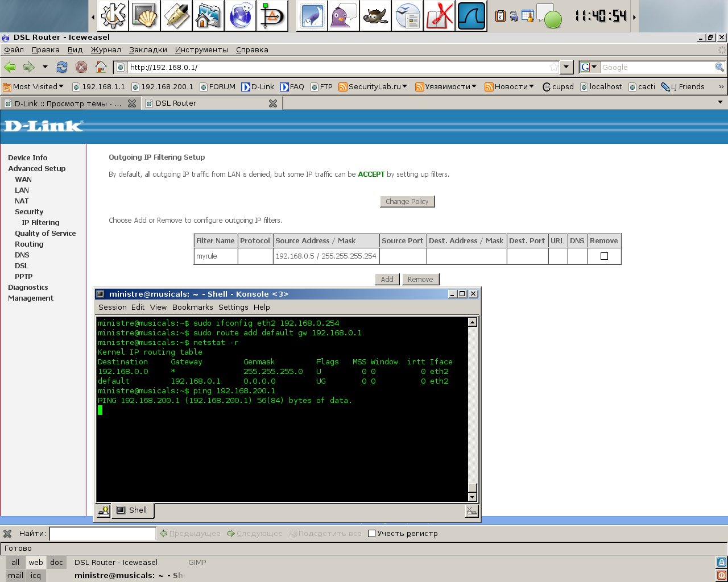Click the browser reload icon
Screen dimensions: 728x582
[62, 67]
